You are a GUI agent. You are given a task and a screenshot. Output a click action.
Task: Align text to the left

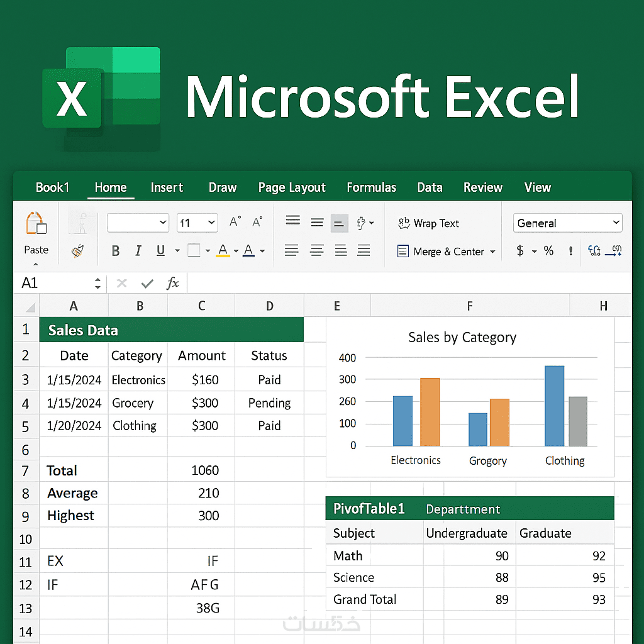[292, 250]
